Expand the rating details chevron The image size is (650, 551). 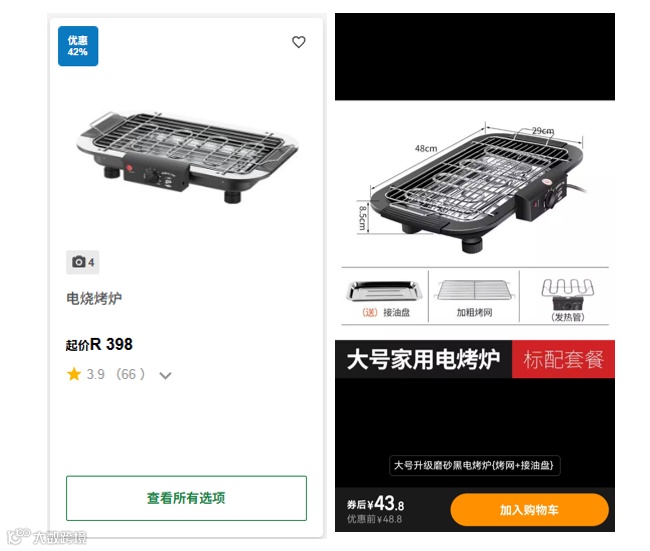[x=165, y=376]
